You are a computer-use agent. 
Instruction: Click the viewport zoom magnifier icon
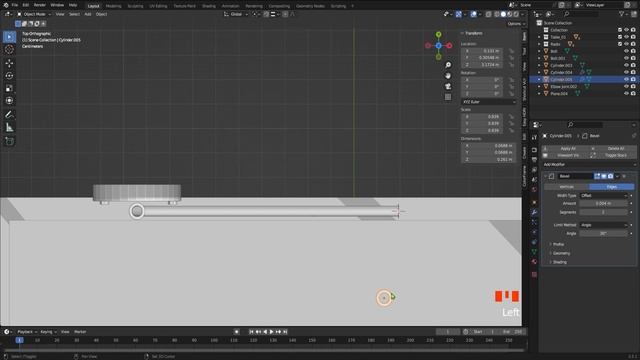click(x=448, y=65)
